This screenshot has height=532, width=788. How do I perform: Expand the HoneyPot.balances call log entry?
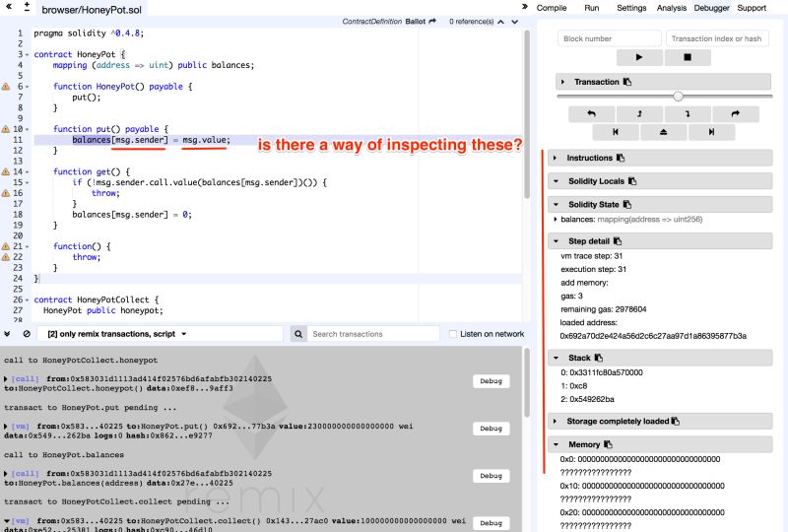point(6,474)
